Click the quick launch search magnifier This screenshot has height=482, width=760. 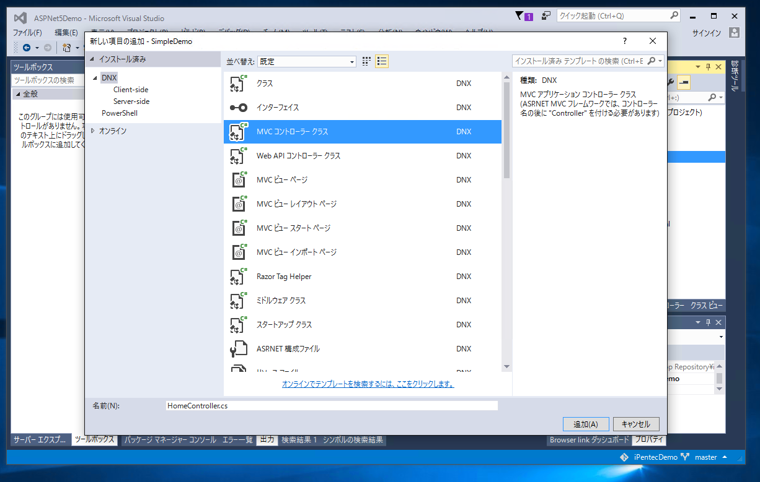674,16
